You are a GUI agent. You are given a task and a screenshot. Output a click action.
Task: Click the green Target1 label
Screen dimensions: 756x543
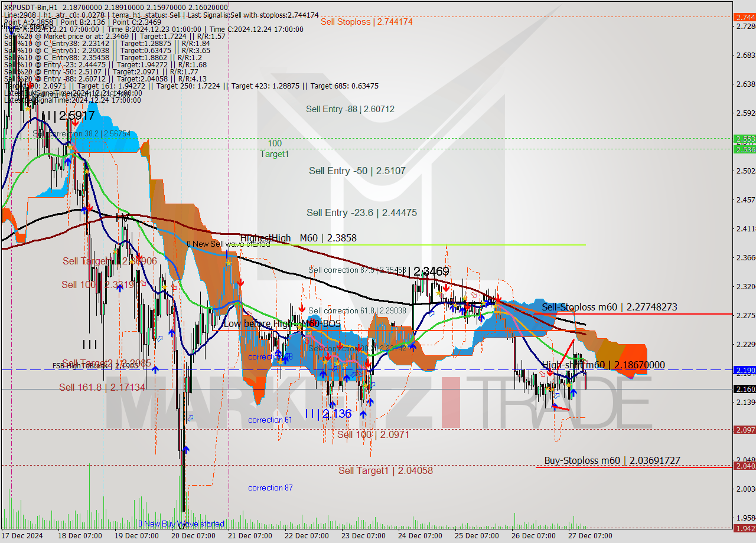point(275,154)
